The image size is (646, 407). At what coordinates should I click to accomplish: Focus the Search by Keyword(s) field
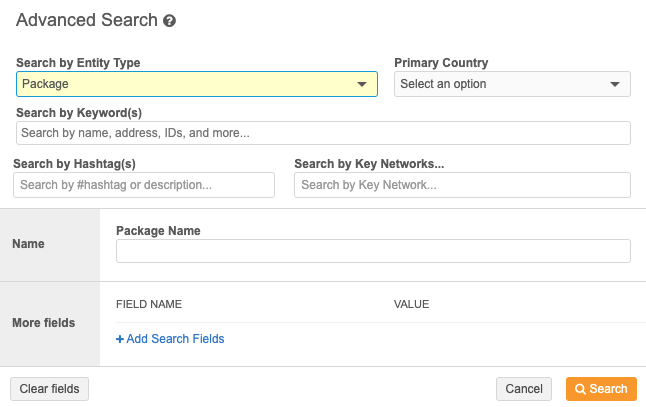[x=323, y=133]
